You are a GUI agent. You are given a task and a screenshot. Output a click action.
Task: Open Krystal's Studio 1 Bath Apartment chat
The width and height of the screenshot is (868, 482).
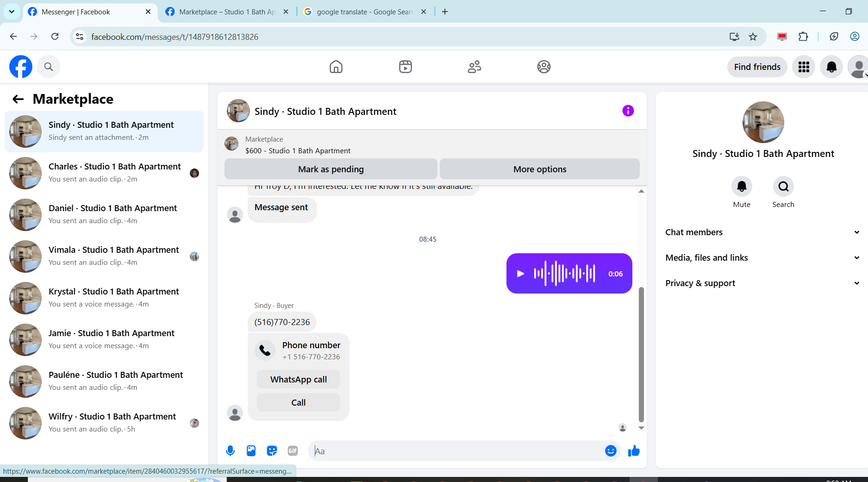click(104, 298)
